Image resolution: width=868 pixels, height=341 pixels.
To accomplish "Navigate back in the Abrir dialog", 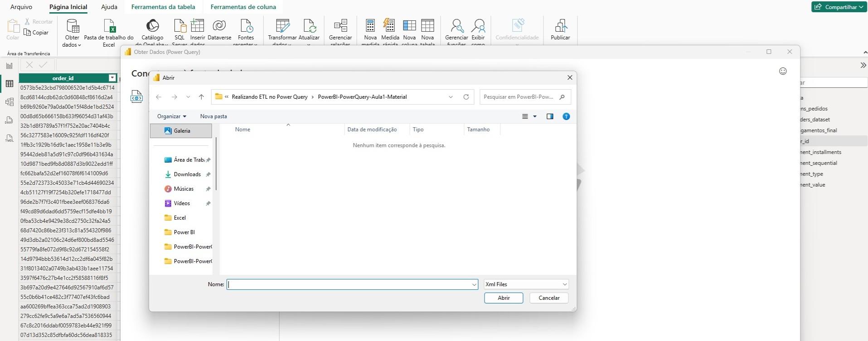I will [159, 97].
